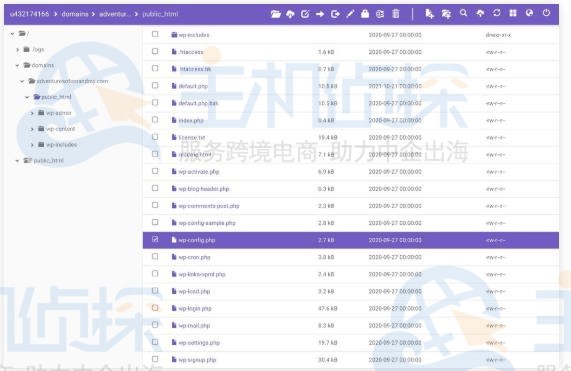Select the wp-links-opml.php file name

click(x=202, y=274)
